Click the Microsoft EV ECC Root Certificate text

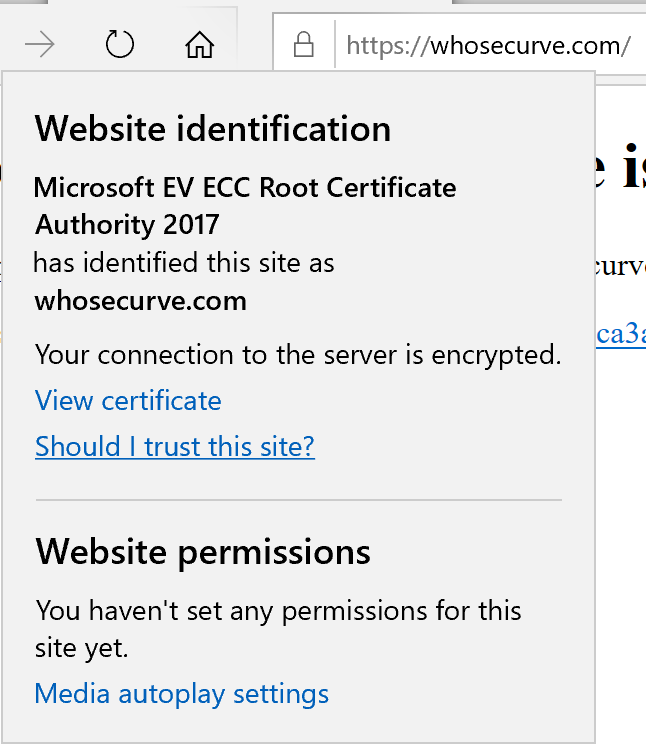tap(245, 187)
